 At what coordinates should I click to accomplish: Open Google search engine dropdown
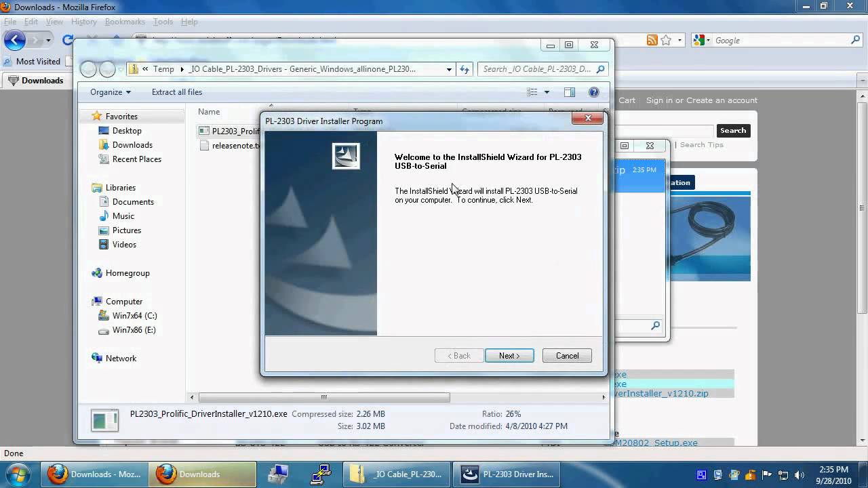coord(701,41)
